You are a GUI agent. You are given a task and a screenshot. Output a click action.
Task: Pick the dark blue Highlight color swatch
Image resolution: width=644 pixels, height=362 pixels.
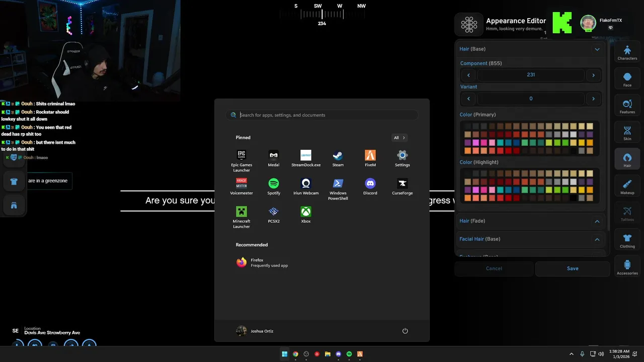pyautogui.click(x=517, y=190)
